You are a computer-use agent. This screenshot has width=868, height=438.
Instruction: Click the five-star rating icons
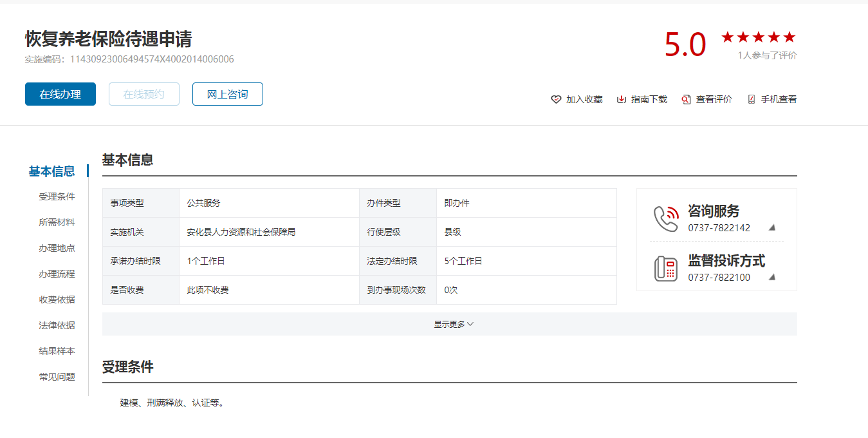(758, 37)
